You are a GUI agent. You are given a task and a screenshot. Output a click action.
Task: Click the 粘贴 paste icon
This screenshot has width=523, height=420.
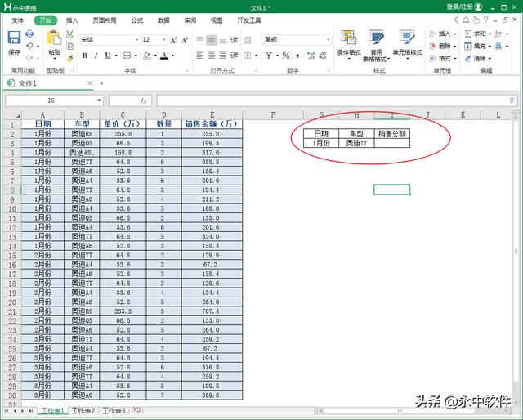click(54, 38)
